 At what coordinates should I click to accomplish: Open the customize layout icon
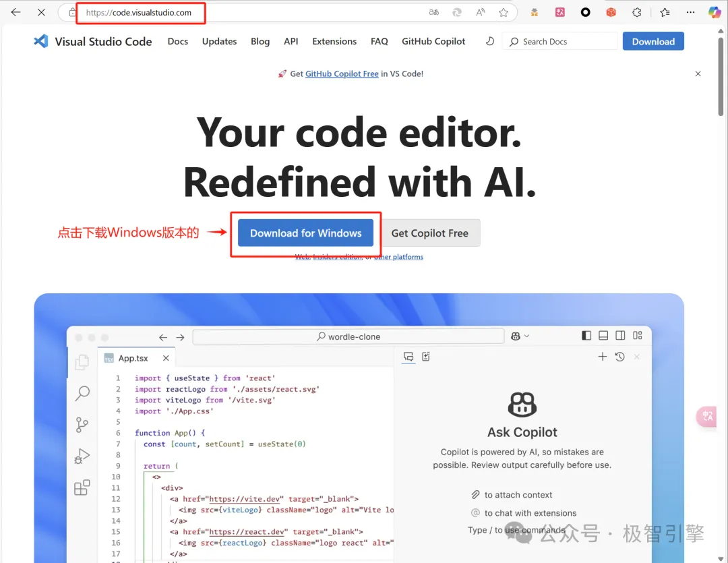638,336
